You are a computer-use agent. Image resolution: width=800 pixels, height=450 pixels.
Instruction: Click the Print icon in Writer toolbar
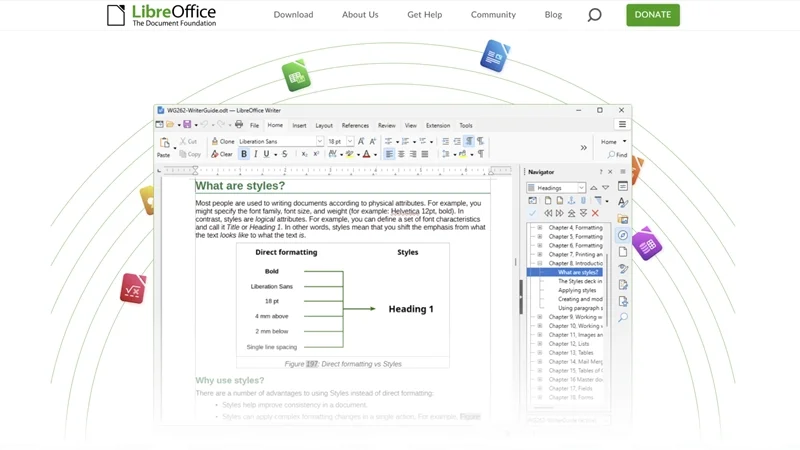pyautogui.click(x=239, y=124)
